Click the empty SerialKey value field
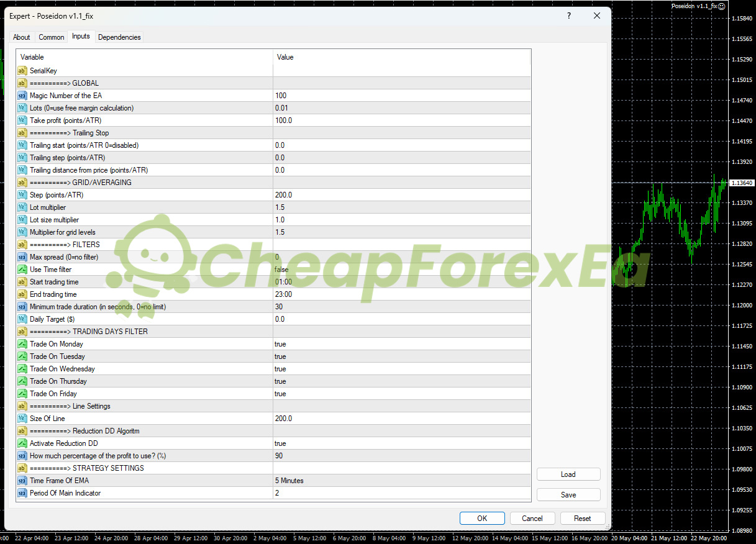 pos(402,71)
